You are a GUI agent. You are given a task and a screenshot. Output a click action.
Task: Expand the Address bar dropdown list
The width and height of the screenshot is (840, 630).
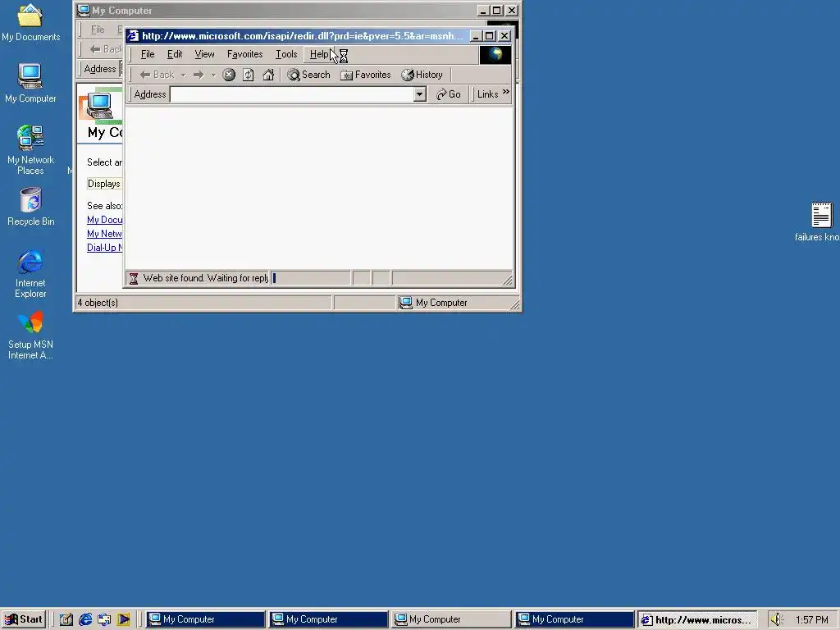coord(419,95)
